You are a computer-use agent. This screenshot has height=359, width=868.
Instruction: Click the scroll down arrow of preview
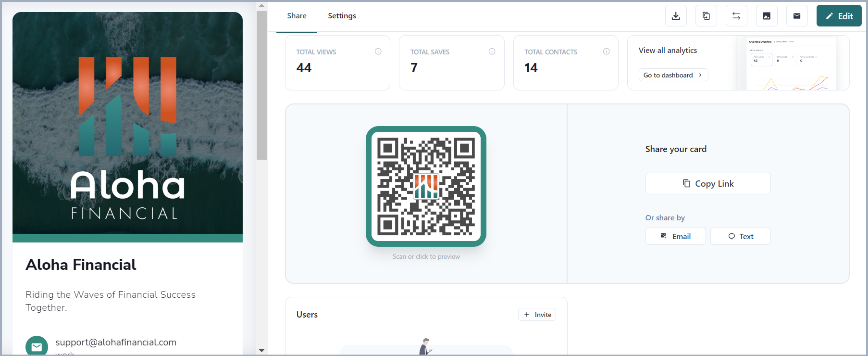click(x=261, y=351)
